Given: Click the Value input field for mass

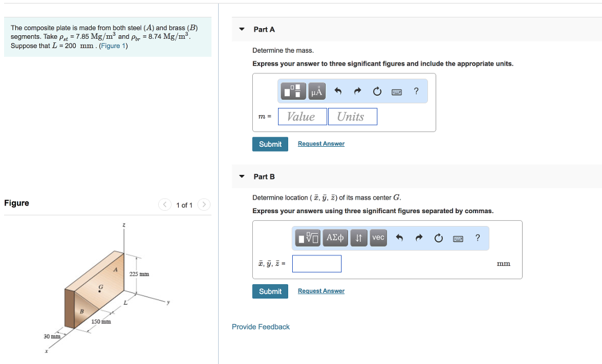Looking at the screenshot, I should tap(302, 116).
